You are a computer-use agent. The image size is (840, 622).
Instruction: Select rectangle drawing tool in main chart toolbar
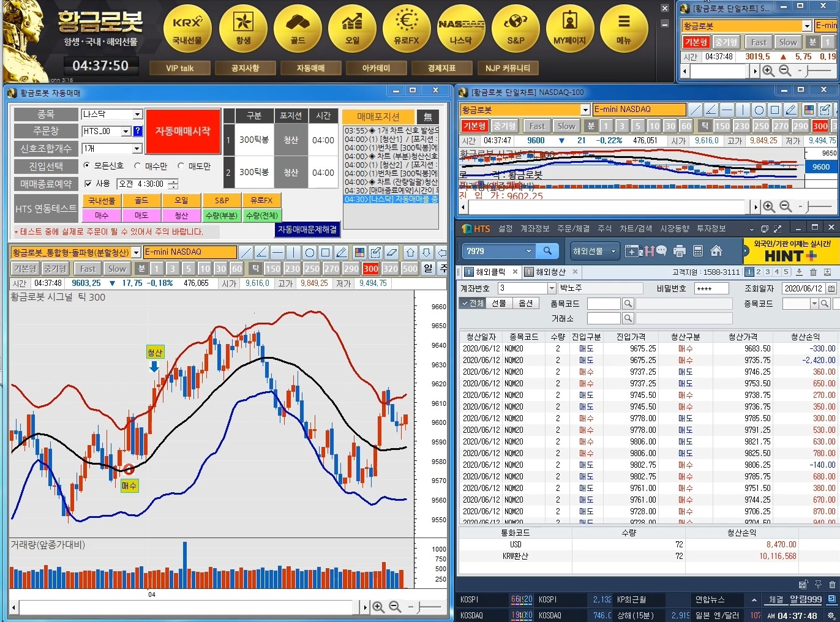point(325,252)
